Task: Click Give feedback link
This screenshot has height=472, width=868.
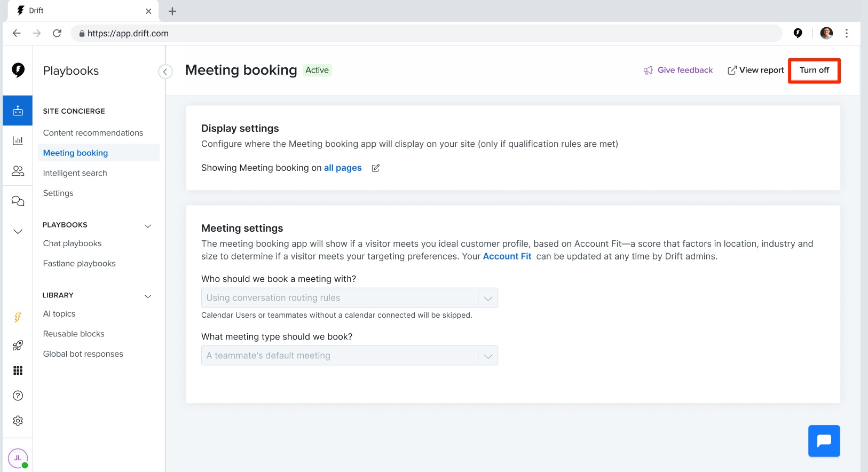Action: click(678, 70)
